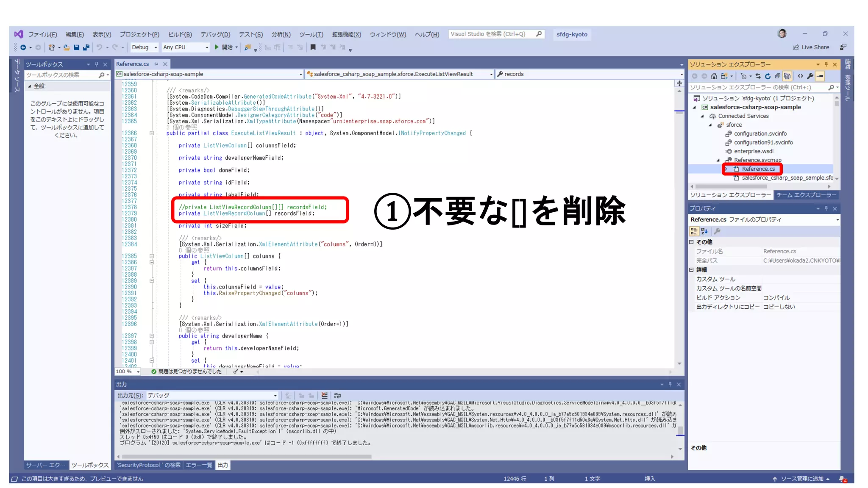Click Refresh icon in Solution Explorer
Image resolution: width=868 pixels, height=488 pixels.
coord(768,76)
